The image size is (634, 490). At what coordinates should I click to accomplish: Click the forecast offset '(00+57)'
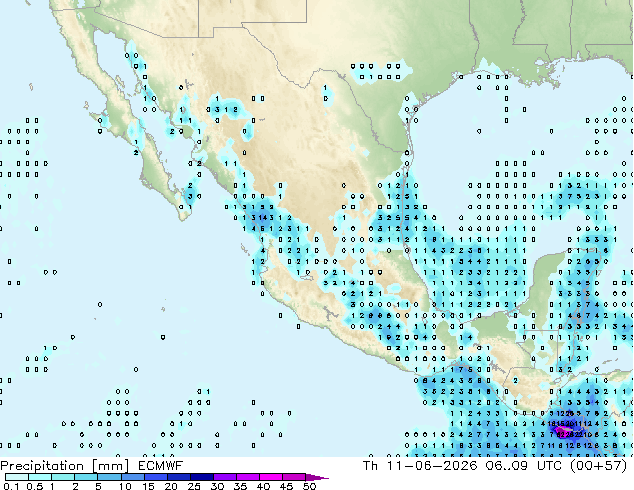pyautogui.click(x=598, y=466)
